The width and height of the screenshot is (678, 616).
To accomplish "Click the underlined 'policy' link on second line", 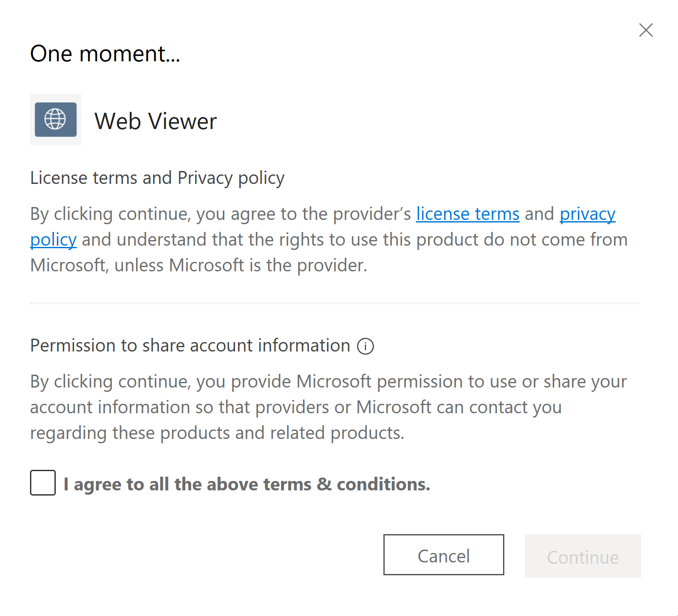I will pos(54,240).
